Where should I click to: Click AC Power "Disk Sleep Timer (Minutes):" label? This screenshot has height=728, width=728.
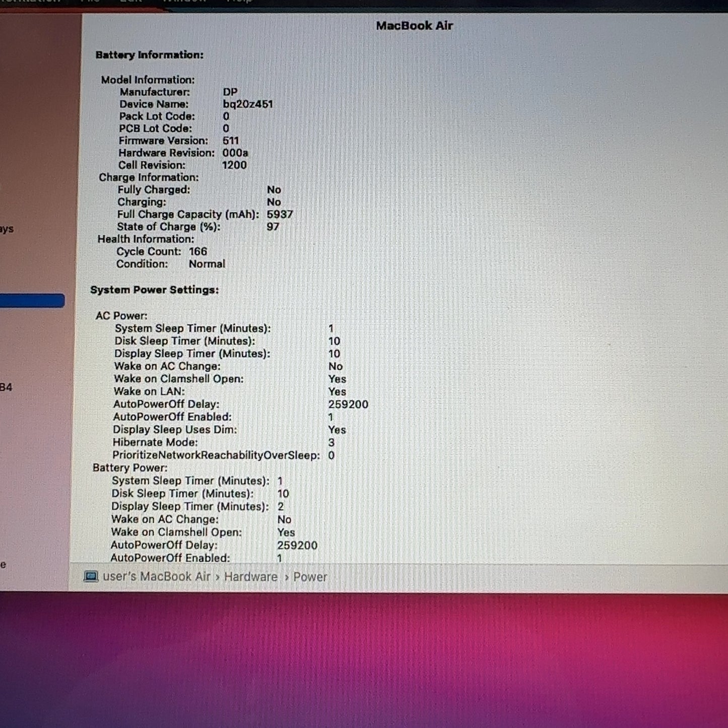click(185, 341)
